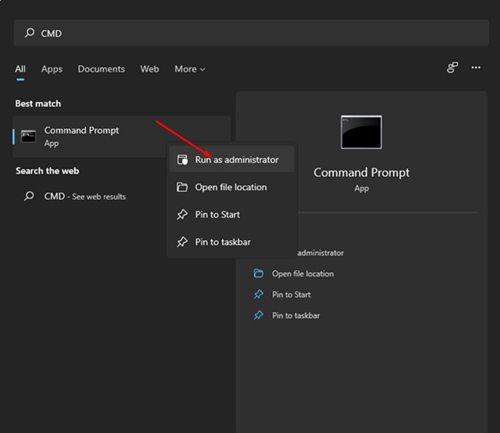
Task: Click the Run as administrator shield icon
Action: [x=182, y=160]
